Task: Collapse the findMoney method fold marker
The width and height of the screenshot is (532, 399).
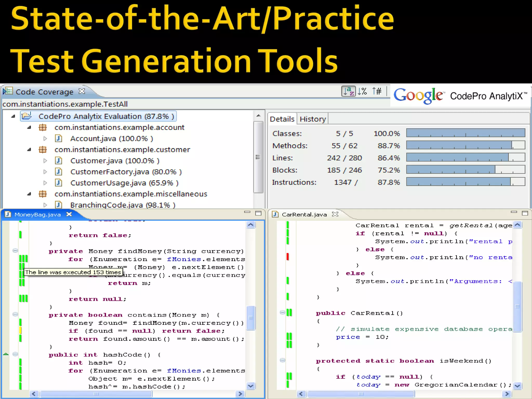Action: point(15,250)
